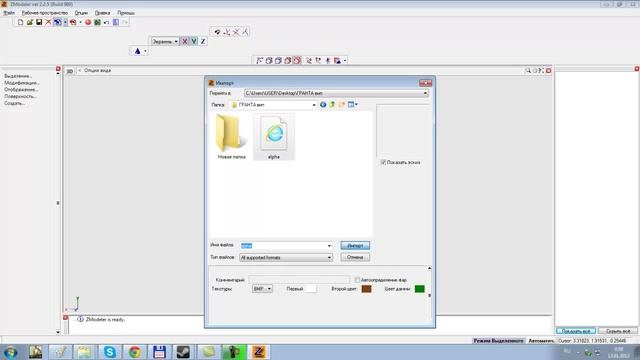Screen dimensions: 640x360
Task: Select Отображение in the left panel
Action: [x=21, y=90]
